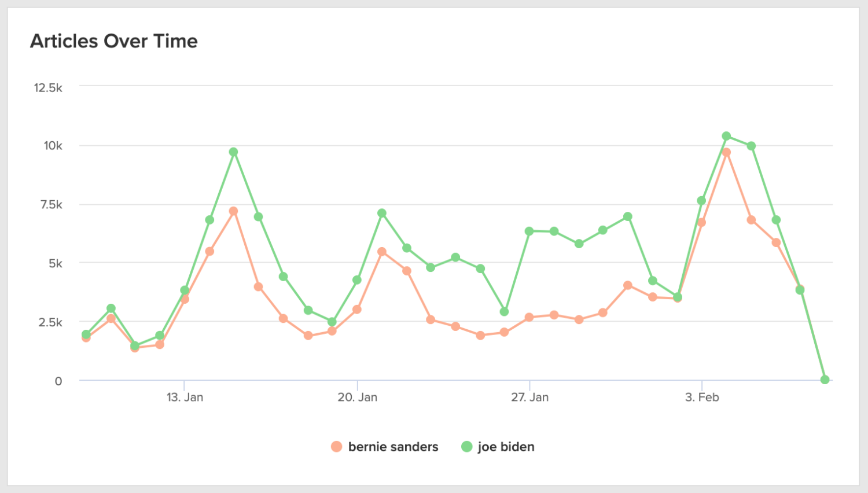Select the final green point at zero
868x493 pixels.
[x=825, y=380]
